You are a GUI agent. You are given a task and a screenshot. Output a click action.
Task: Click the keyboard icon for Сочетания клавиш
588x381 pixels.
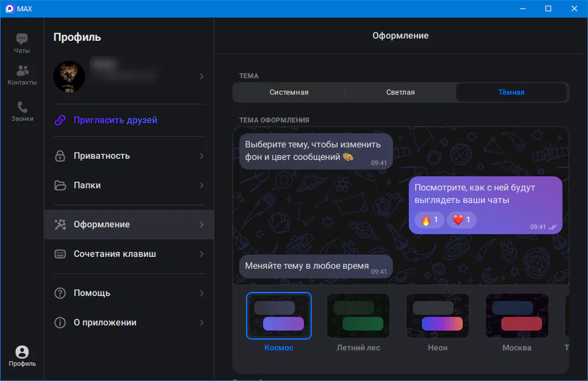[60, 254]
